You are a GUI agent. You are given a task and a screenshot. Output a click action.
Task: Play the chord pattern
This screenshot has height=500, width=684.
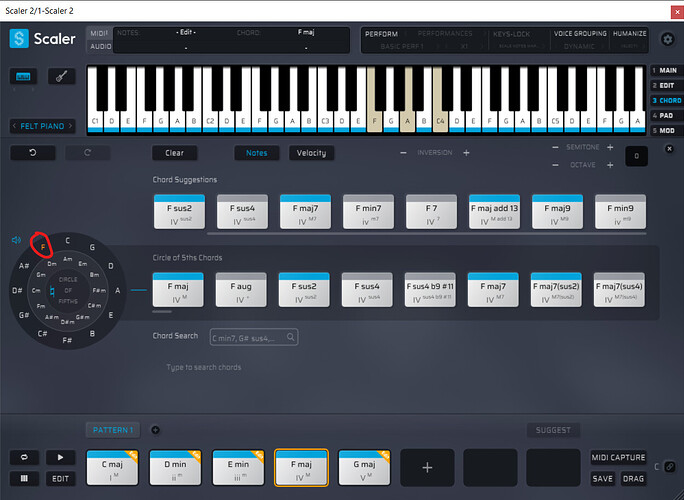click(x=60, y=457)
